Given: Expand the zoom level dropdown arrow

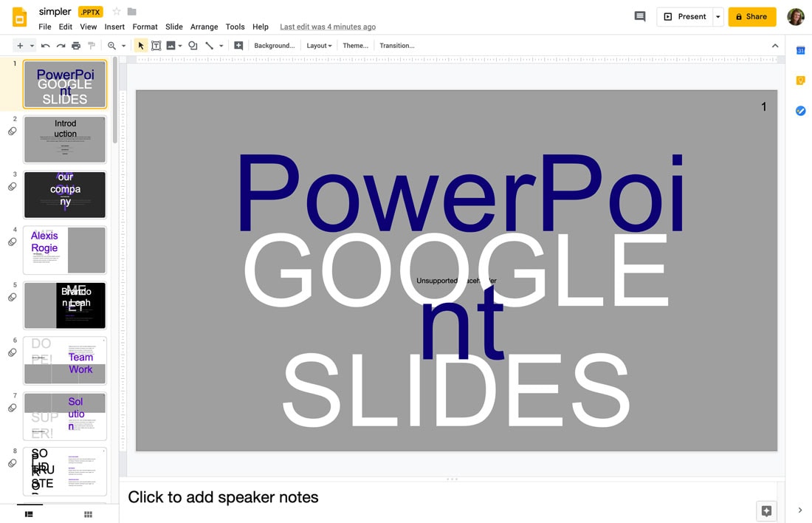Looking at the screenshot, I should tap(124, 46).
